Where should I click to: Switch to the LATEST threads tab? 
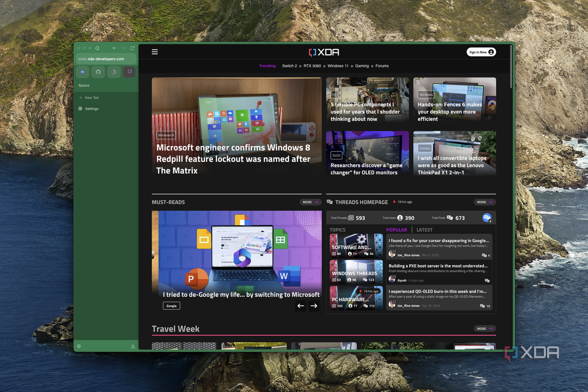coord(425,230)
